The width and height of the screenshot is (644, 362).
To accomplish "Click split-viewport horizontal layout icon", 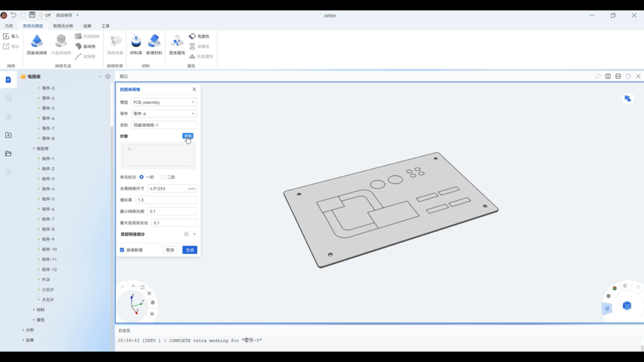I will (x=618, y=76).
